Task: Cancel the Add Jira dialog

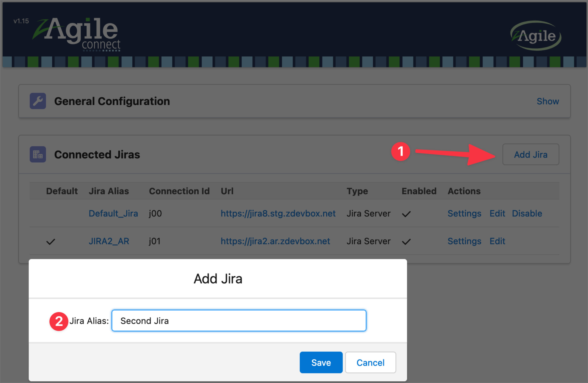Action: click(370, 362)
